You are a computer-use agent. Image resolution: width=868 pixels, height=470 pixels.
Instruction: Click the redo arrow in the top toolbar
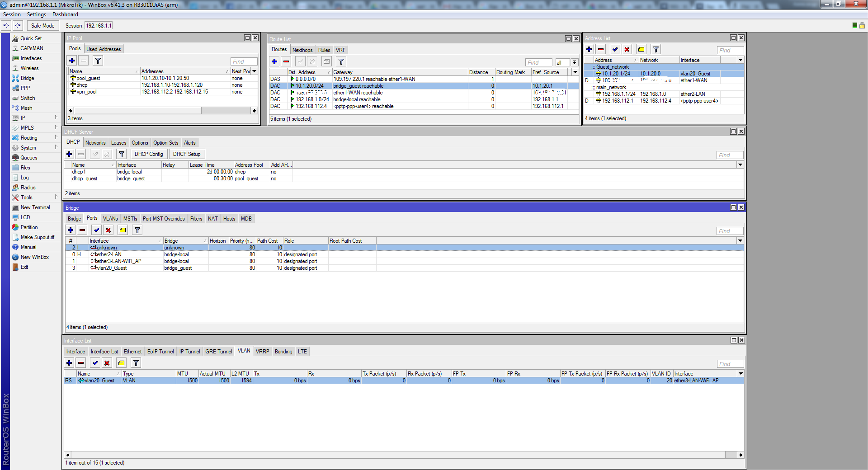18,26
